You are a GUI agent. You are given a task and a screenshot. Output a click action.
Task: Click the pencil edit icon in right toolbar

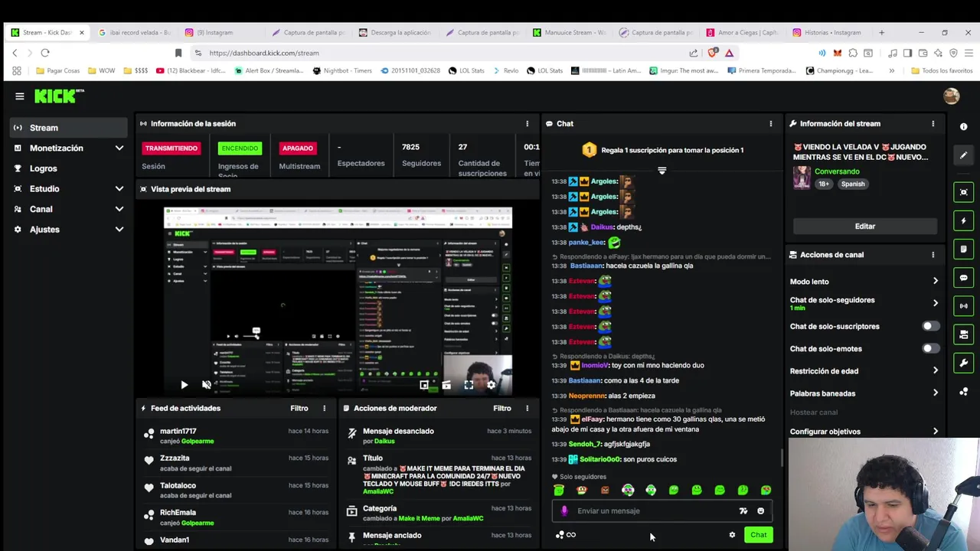pyautogui.click(x=964, y=155)
